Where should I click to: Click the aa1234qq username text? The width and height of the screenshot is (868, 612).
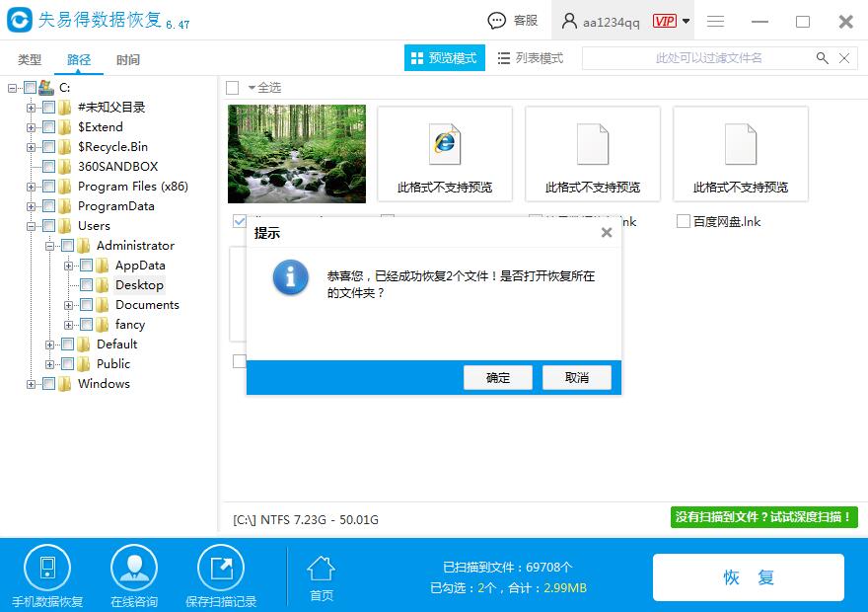coord(612,22)
